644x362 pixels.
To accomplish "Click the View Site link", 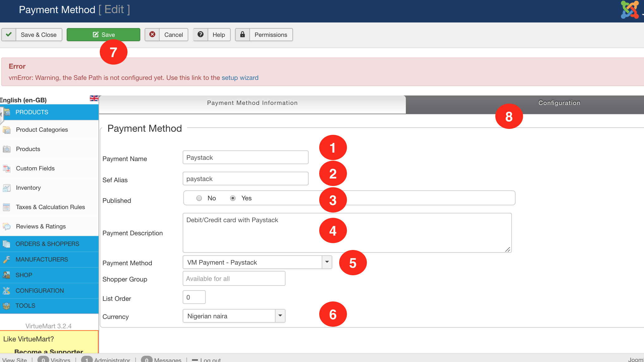I will 15,360.
